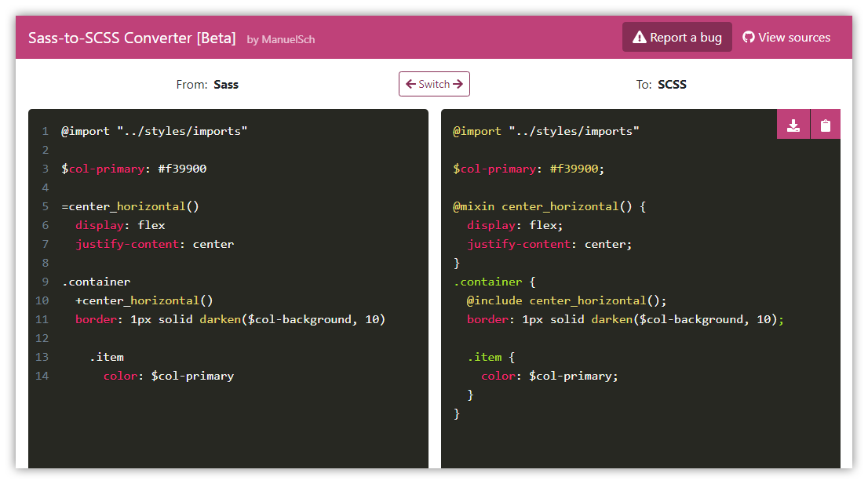Click Sass line 13 ".item"
The width and height of the screenshot is (868, 484).
click(106, 357)
